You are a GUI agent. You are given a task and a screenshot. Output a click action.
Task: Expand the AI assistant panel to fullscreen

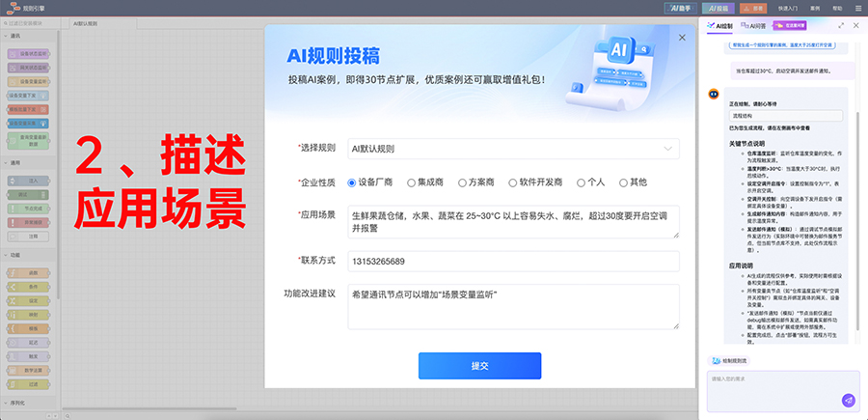click(841, 26)
